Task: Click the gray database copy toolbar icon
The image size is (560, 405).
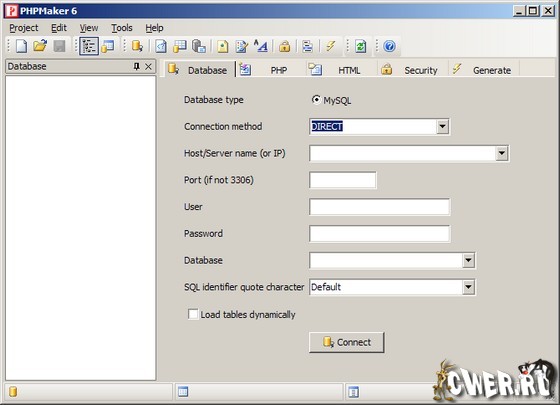Action: (x=199, y=46)
